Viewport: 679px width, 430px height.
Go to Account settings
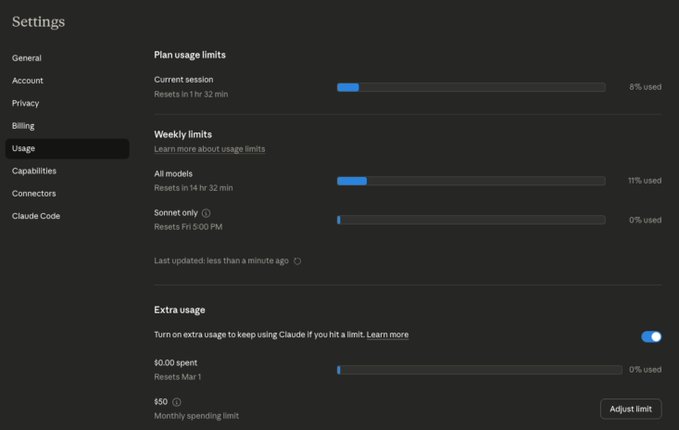28,81
